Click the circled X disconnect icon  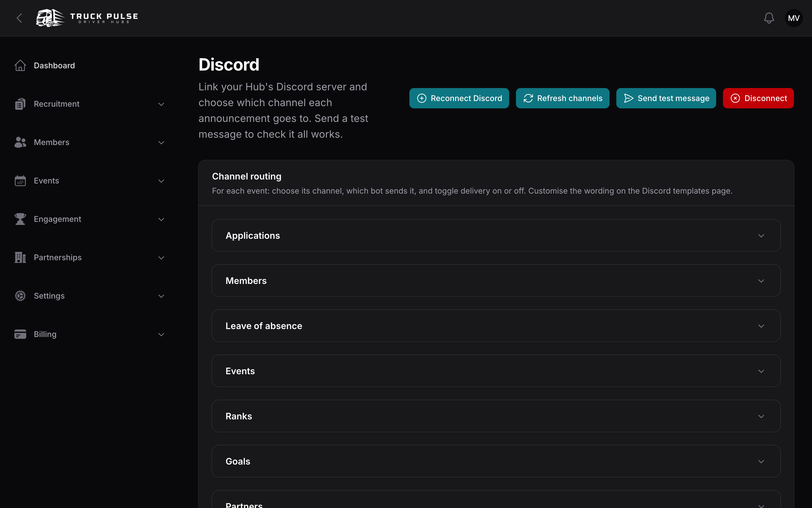coord(735,98)
